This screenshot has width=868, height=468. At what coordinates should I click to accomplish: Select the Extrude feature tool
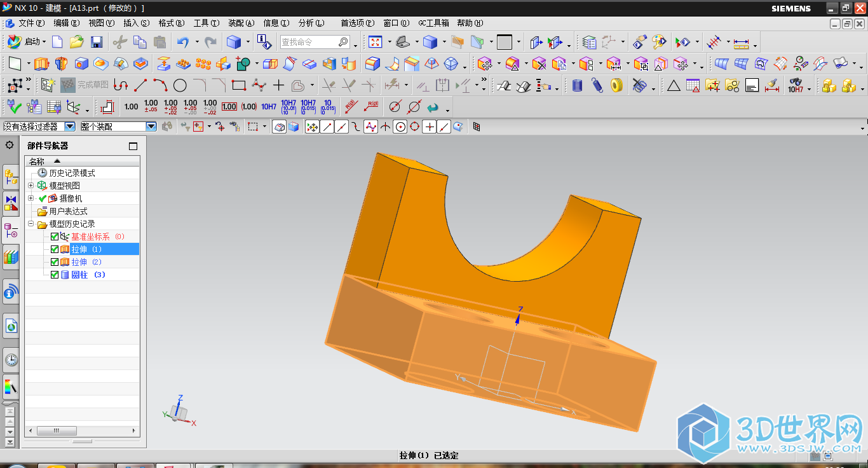tap(42, 64)
